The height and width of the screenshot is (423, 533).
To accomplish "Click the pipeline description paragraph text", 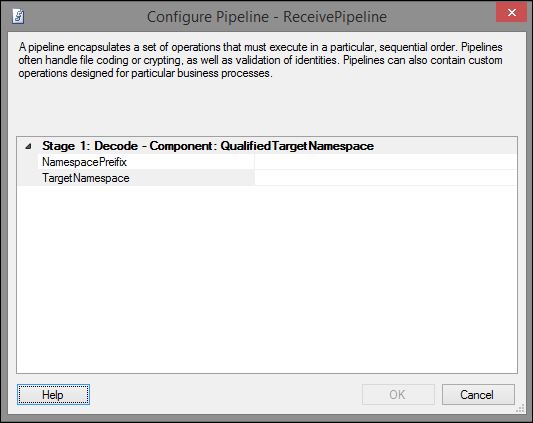I will point(260,60).
